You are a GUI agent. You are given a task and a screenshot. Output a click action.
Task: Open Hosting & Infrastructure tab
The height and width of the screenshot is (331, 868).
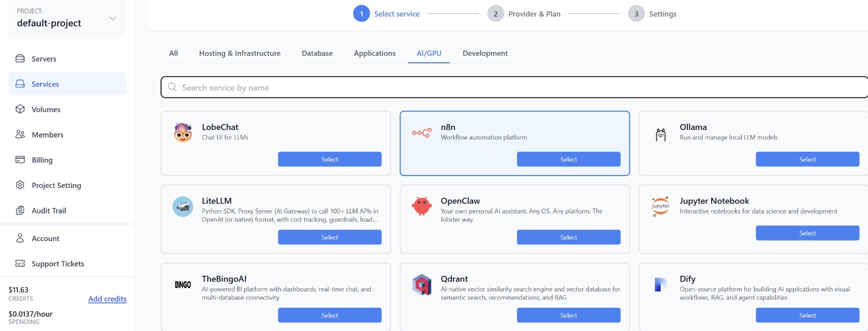click(x=240, y=53)
